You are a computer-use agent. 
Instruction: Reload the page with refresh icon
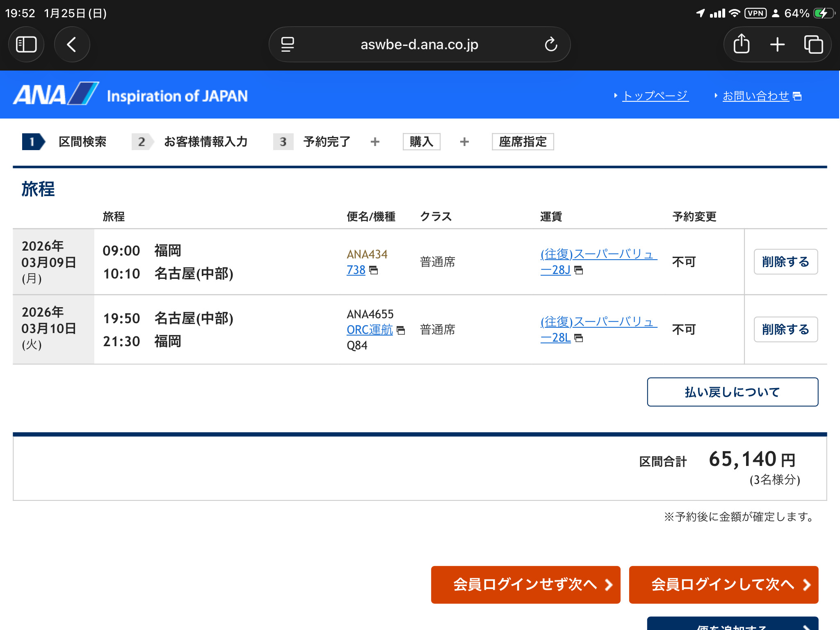click(x=550, y=44)
